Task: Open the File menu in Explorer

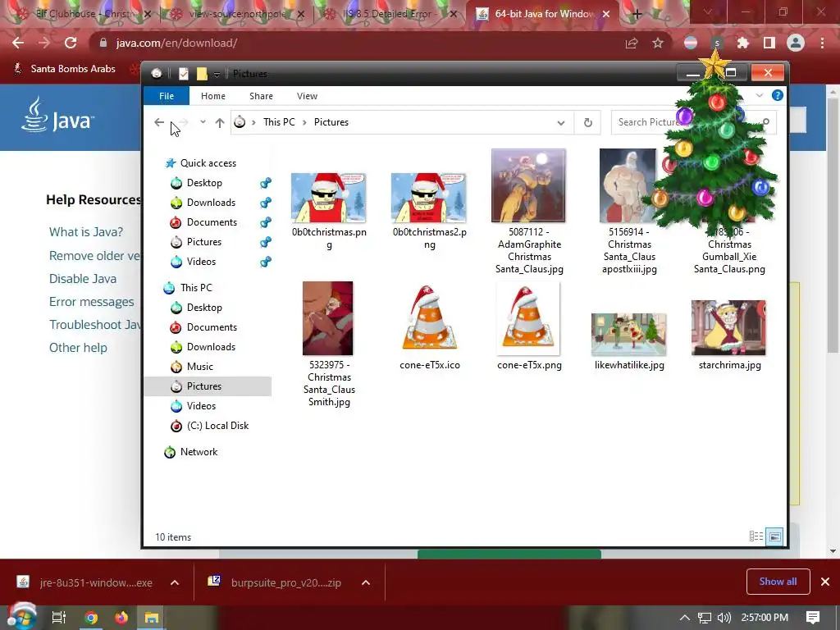Action: [x=167, y=96]
